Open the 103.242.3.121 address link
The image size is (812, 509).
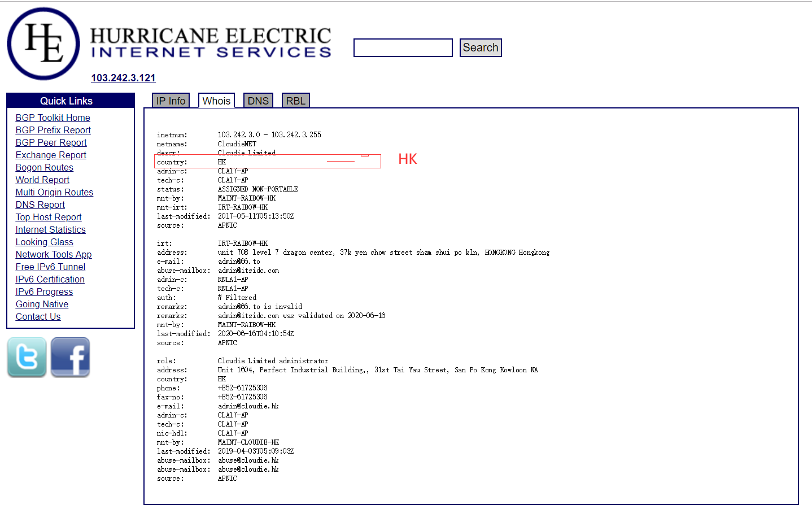pyautogui.click(x=123, y=78)
